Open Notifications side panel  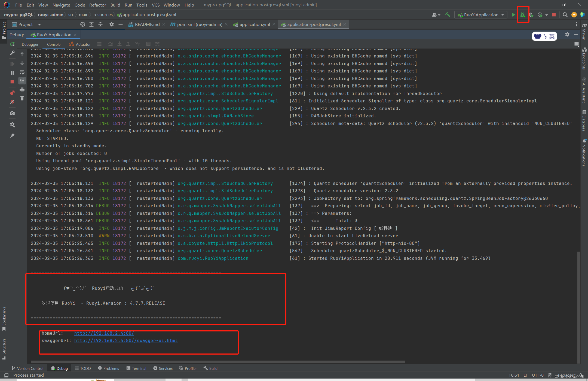584,153
